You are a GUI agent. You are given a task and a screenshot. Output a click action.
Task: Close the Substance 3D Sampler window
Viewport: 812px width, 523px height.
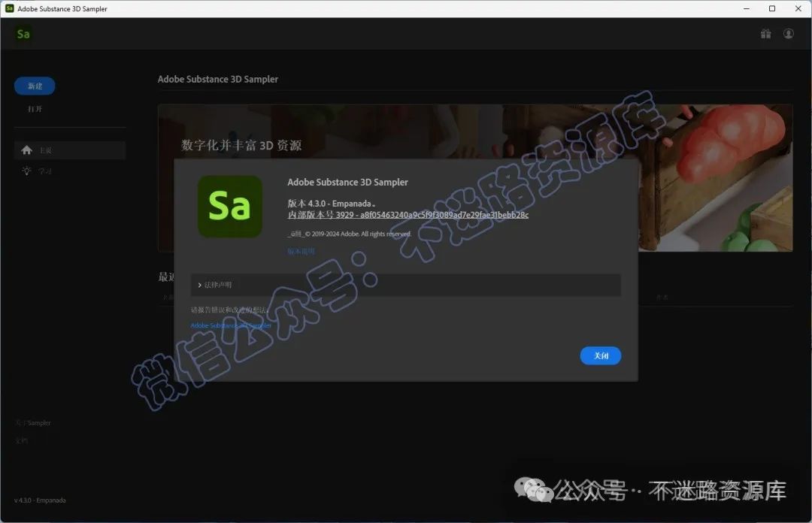tap(798, 8)
